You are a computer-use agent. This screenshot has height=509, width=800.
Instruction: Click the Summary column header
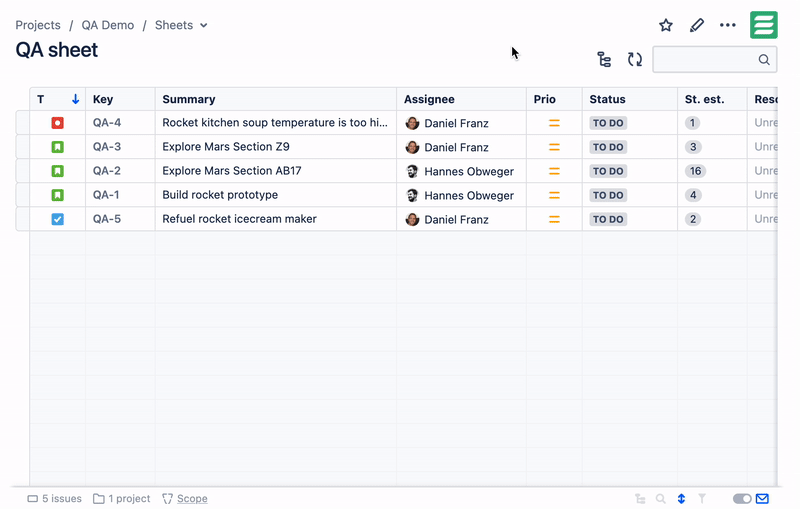click(189, 99)
